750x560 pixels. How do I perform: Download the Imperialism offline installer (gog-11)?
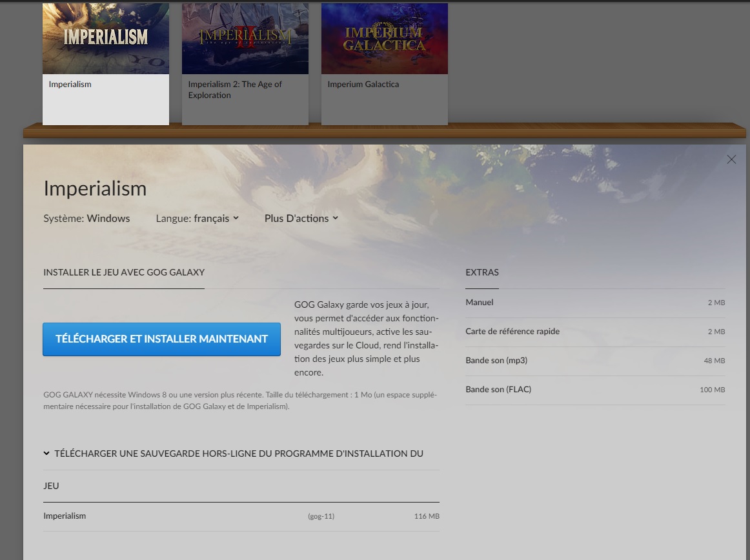(241, 517)
